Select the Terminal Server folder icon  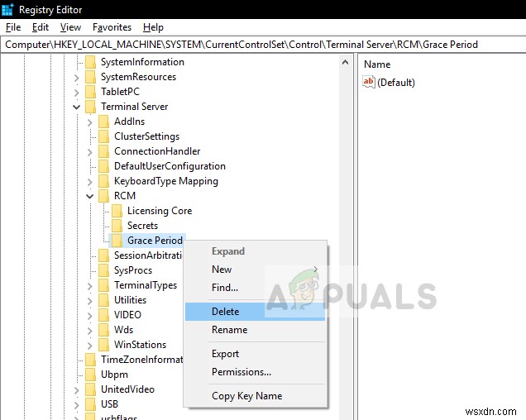[x=91, y=107]
